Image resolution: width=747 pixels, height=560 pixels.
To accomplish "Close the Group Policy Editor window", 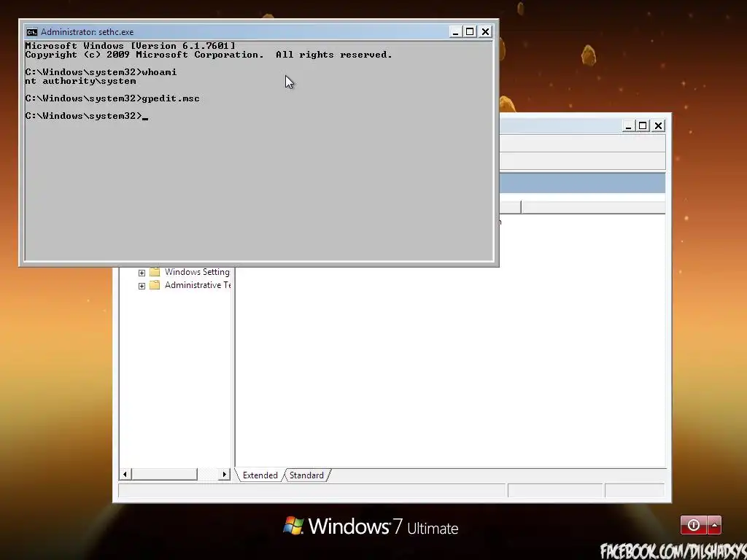I will 659,125.
